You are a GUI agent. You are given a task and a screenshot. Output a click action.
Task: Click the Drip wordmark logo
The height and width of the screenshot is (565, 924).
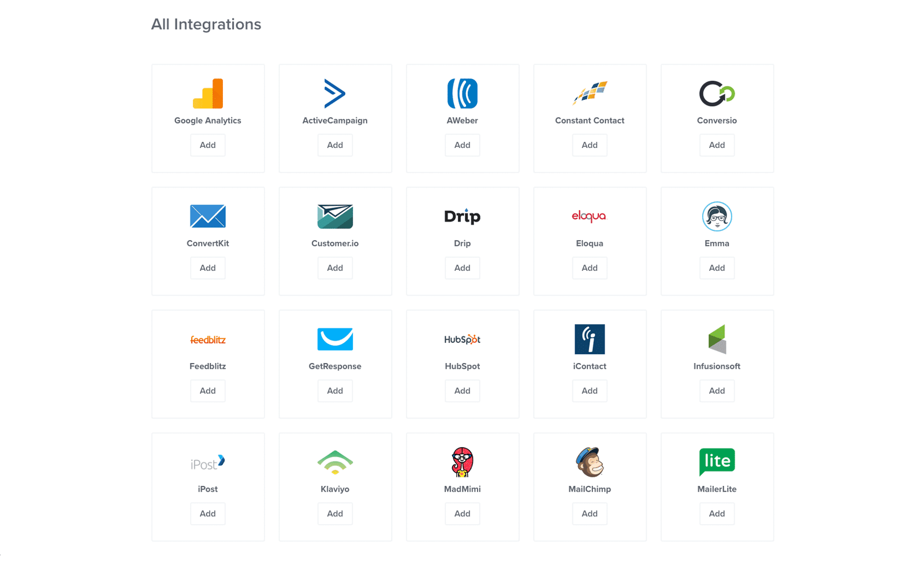click(463, 216)
